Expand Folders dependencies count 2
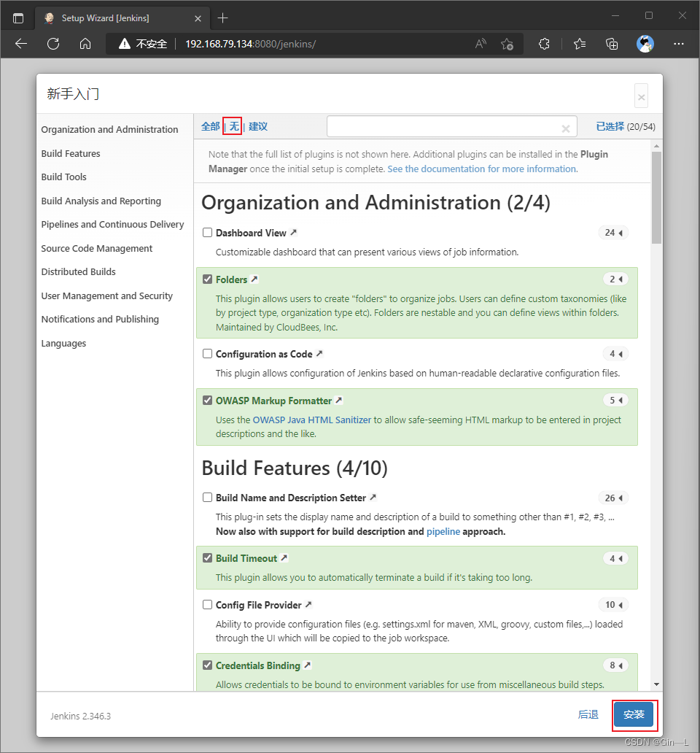700x753 pixels. (x=615, y=279)
